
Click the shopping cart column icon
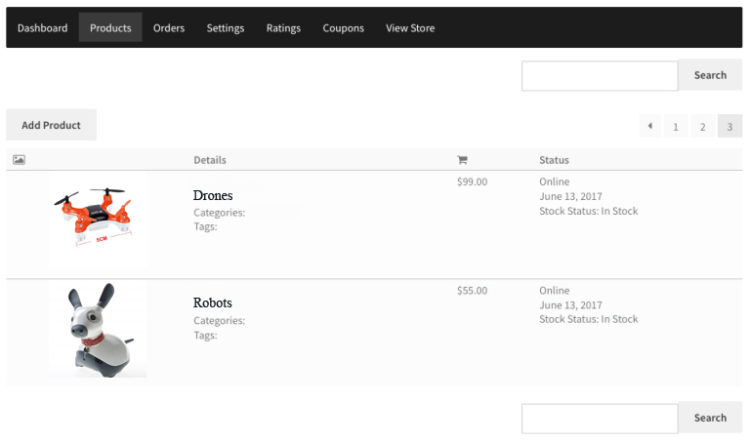[462, 160]
